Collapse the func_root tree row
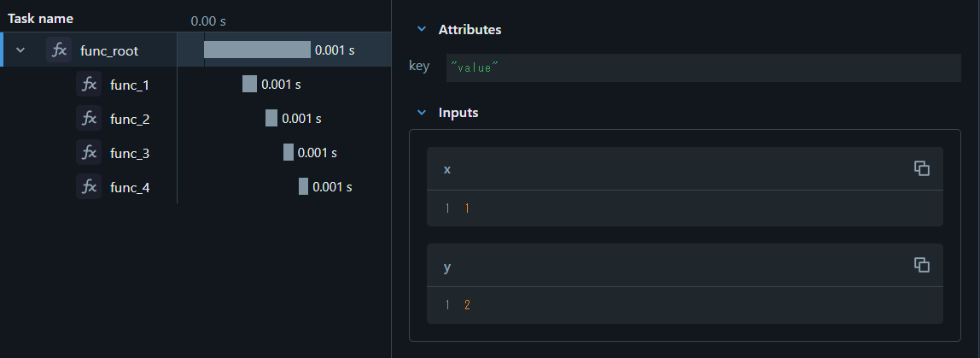The width and height of the screenshot is (980, 358). tap(21, 50)
